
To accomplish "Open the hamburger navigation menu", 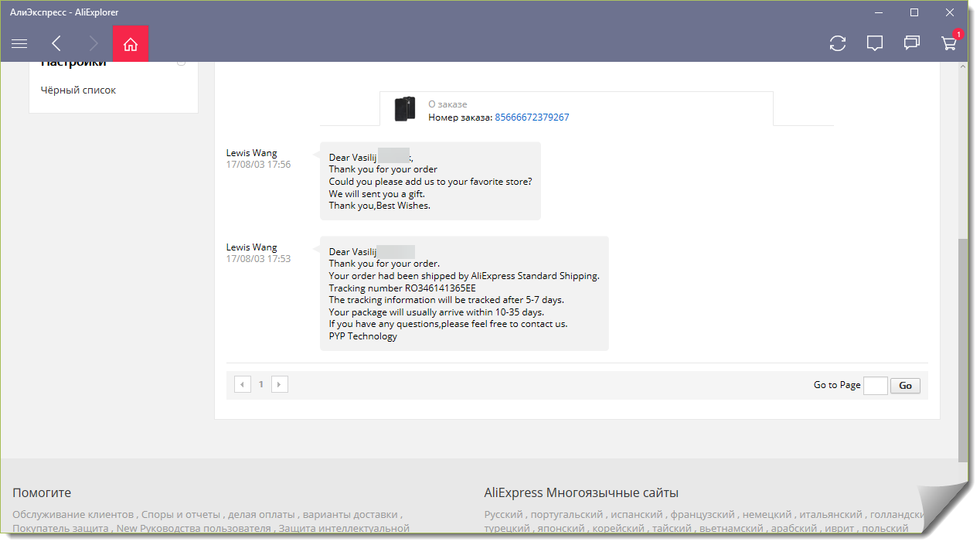I will coord(19,44).
